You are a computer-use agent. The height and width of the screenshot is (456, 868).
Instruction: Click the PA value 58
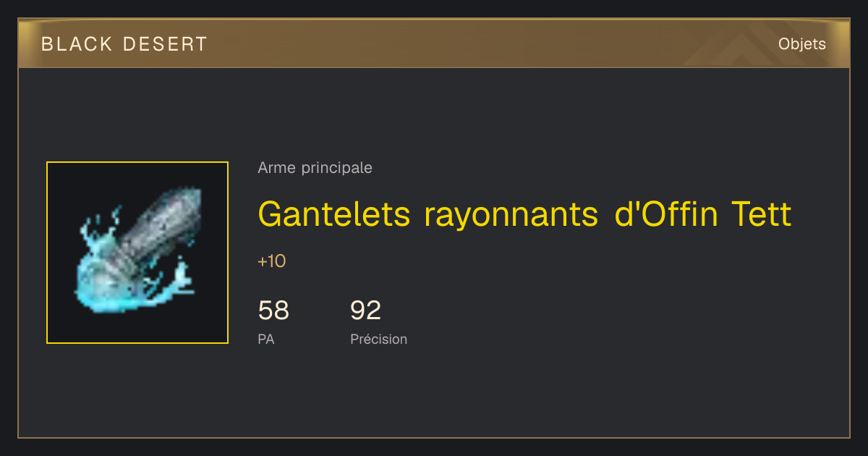click(273, 311)
